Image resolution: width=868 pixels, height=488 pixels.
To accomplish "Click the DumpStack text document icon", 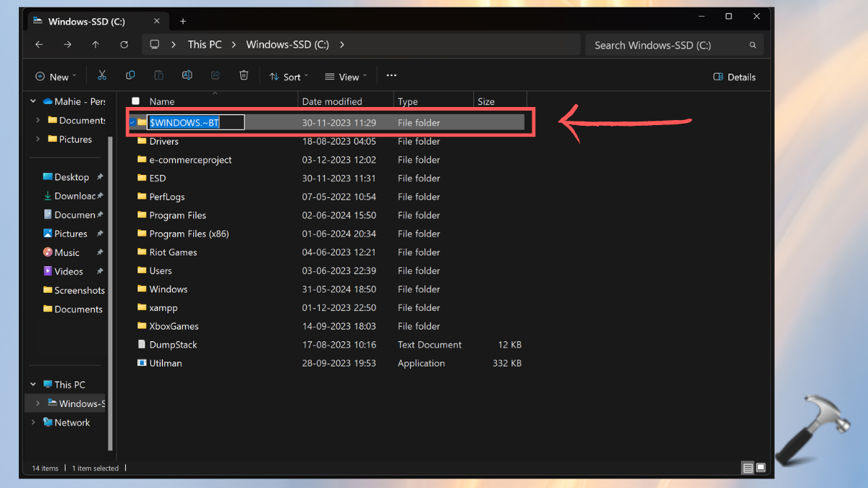I will point(142,345).
